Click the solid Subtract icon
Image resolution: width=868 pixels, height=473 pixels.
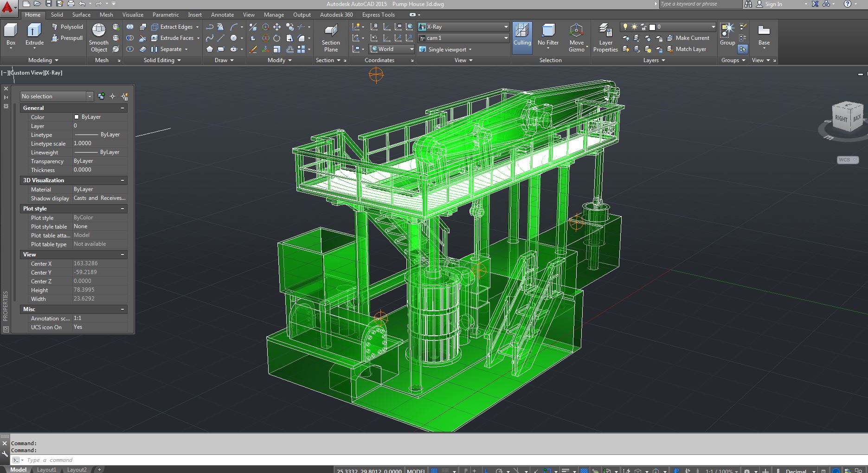point(130,38)
